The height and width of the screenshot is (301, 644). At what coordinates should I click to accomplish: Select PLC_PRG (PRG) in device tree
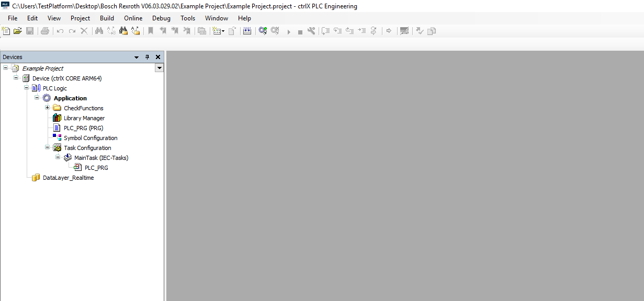[x=83, y=128]
